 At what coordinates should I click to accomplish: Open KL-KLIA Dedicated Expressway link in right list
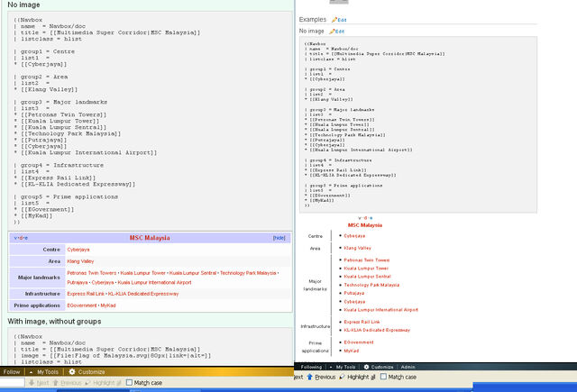377,330
